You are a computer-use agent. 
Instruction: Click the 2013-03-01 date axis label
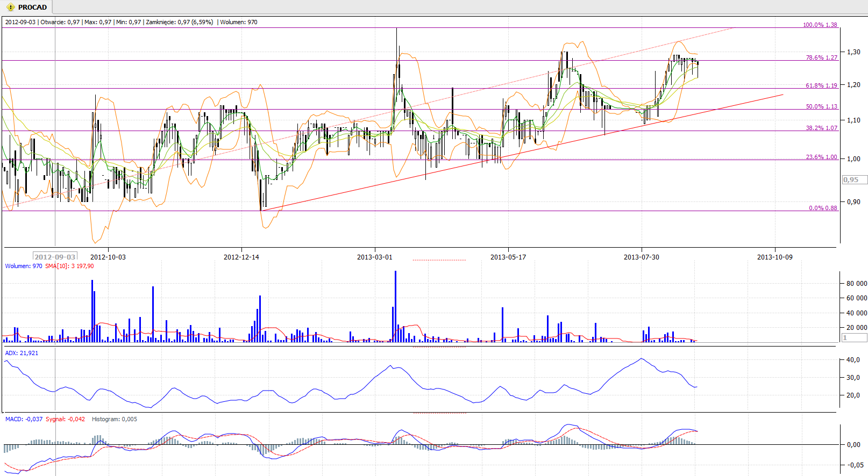[x=375, y=257]
